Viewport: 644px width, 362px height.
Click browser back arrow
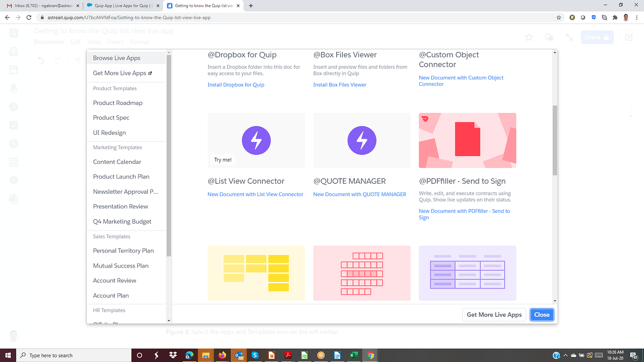pos(7,18)
